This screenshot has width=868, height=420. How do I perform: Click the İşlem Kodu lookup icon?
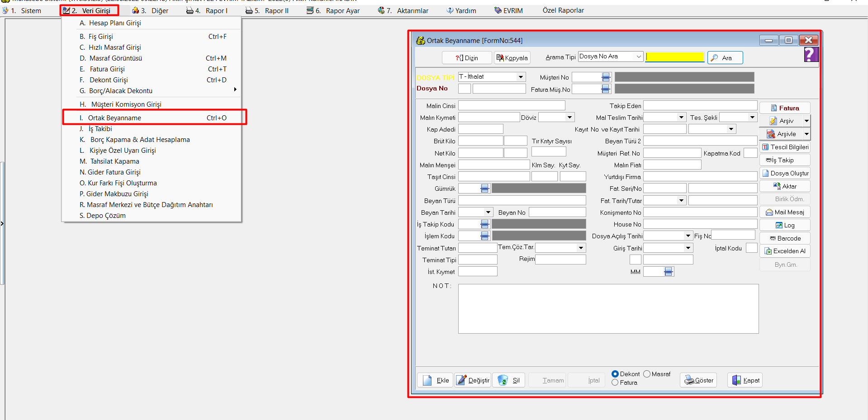[x=485, y=236]
